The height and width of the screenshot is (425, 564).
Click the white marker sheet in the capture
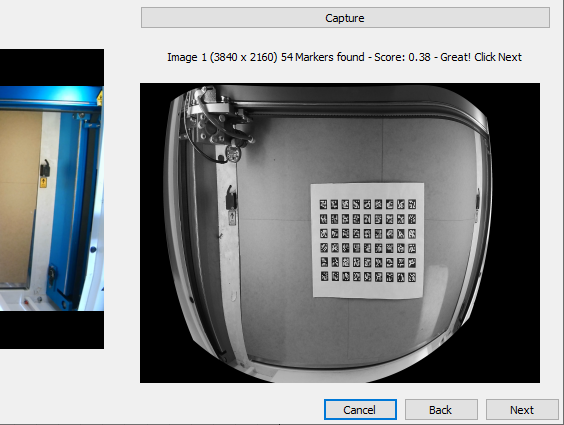click(368, 241)
